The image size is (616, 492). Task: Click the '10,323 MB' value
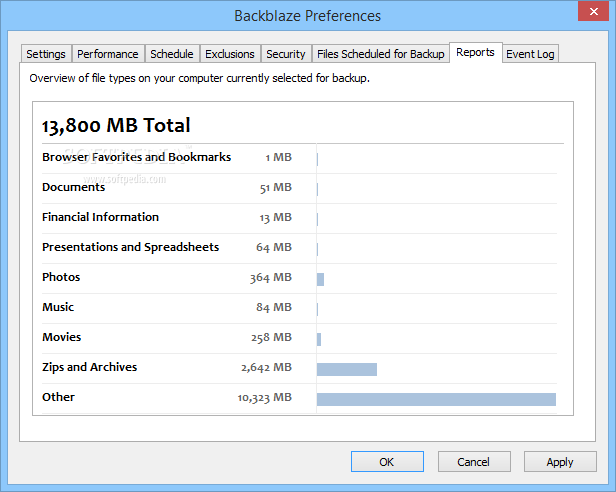(264, 397)
